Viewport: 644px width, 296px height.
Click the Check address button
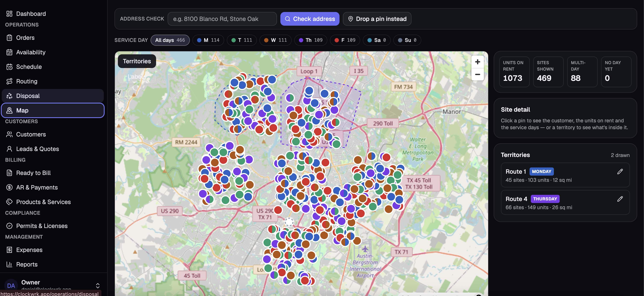[x=310, y=19]
